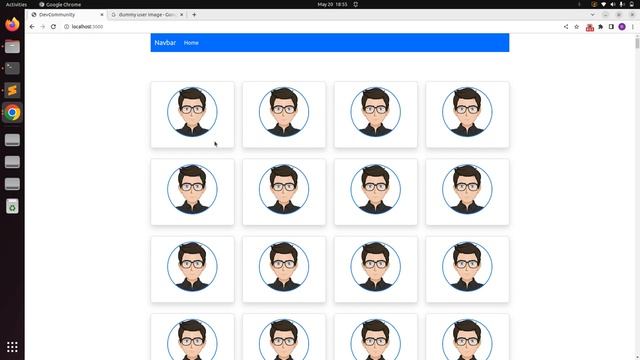This screenshot has height=360, width=640.
Task: Close the dummy user image tab
Action: (x=182, y=15)
